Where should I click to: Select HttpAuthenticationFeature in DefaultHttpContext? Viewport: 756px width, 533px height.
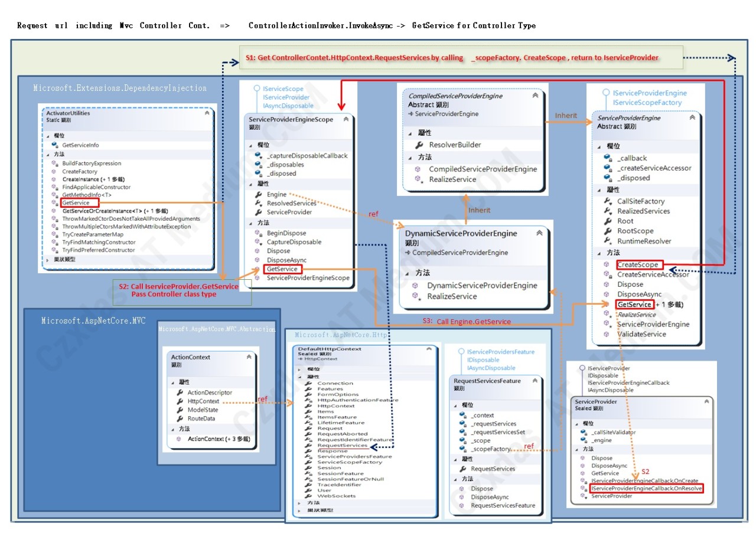[x=358, y=400]
